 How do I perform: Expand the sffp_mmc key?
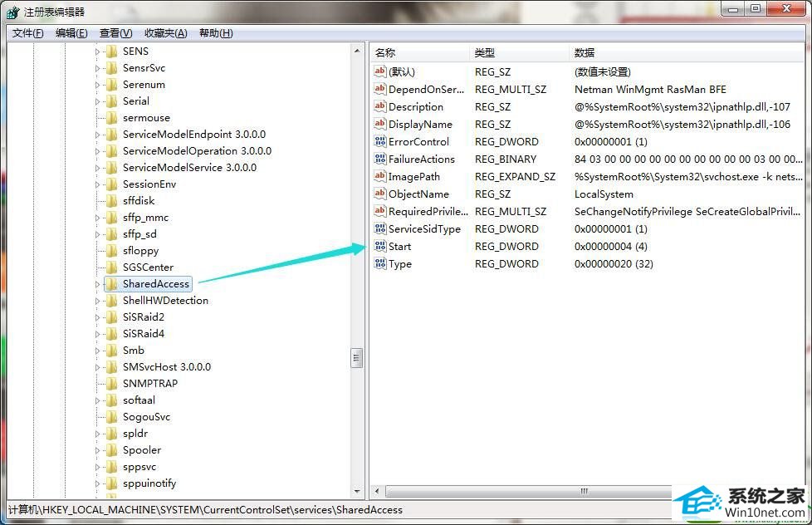(97, 218)
